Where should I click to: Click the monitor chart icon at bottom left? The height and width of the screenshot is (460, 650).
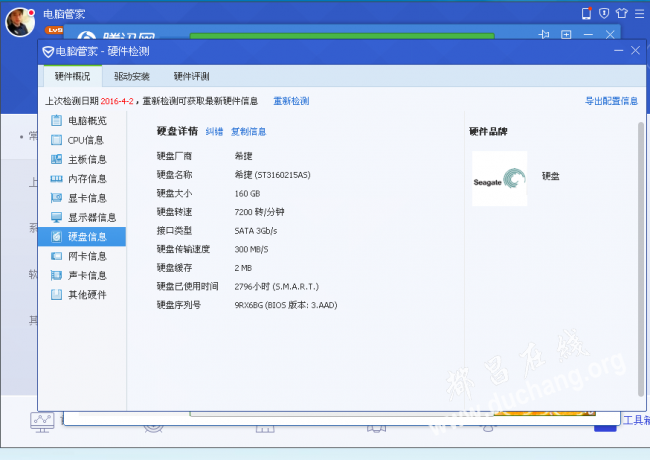click(42, 422)
